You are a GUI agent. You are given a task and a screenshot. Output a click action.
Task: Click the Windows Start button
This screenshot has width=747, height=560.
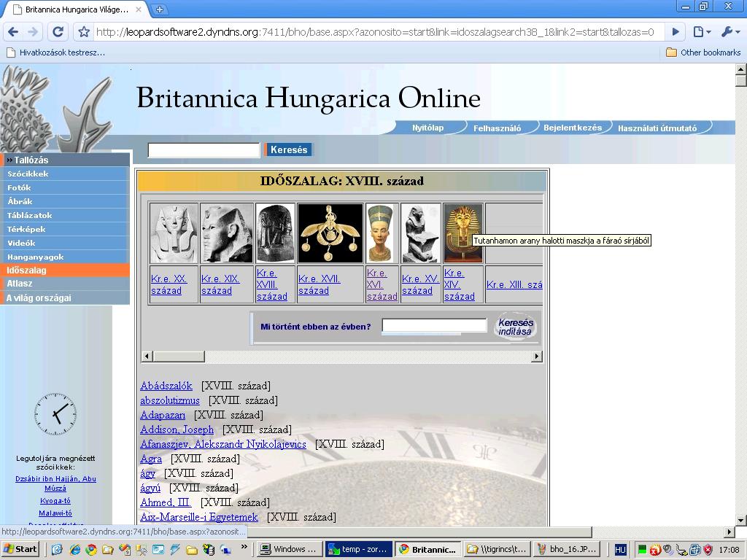click(20, 549)
